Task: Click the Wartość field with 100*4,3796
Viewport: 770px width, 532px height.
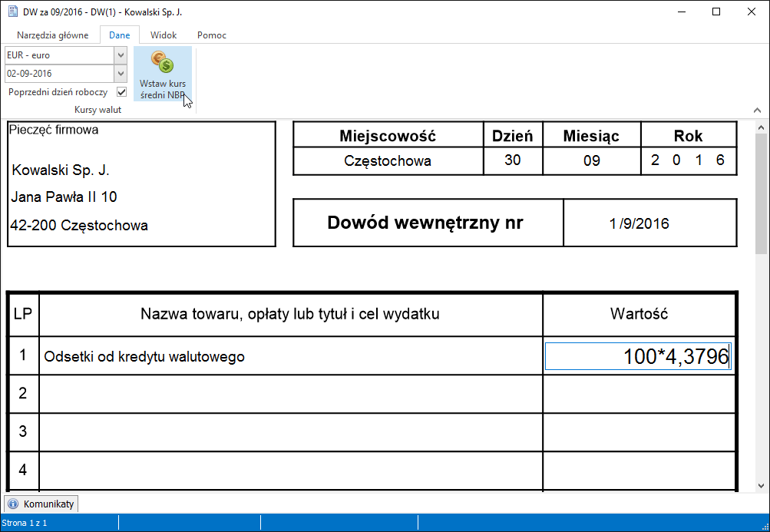Action: point(638,356)
